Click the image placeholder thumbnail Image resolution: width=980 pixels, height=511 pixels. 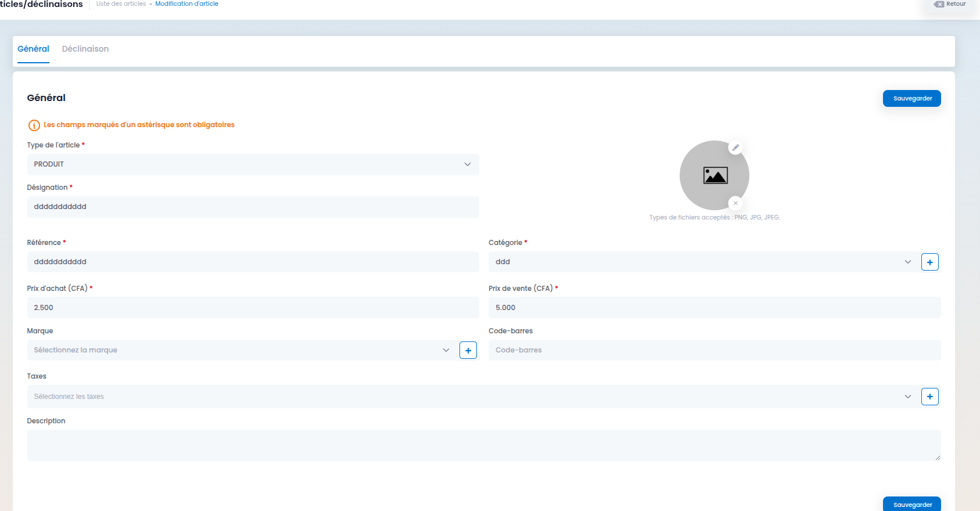coord(715,175)
